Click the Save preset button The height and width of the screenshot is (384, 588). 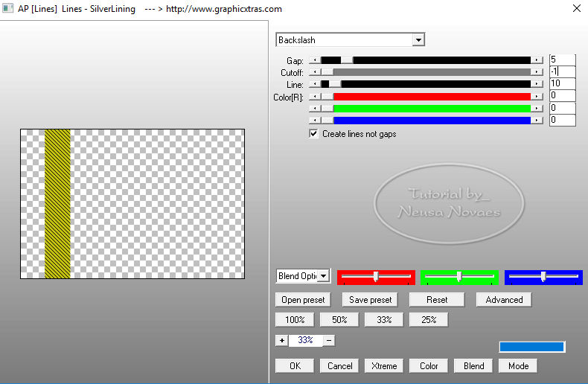pos(370,300)
